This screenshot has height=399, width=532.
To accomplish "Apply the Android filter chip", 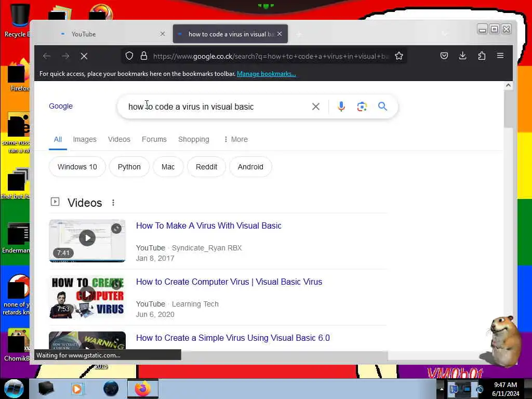I will click(250, 167).
